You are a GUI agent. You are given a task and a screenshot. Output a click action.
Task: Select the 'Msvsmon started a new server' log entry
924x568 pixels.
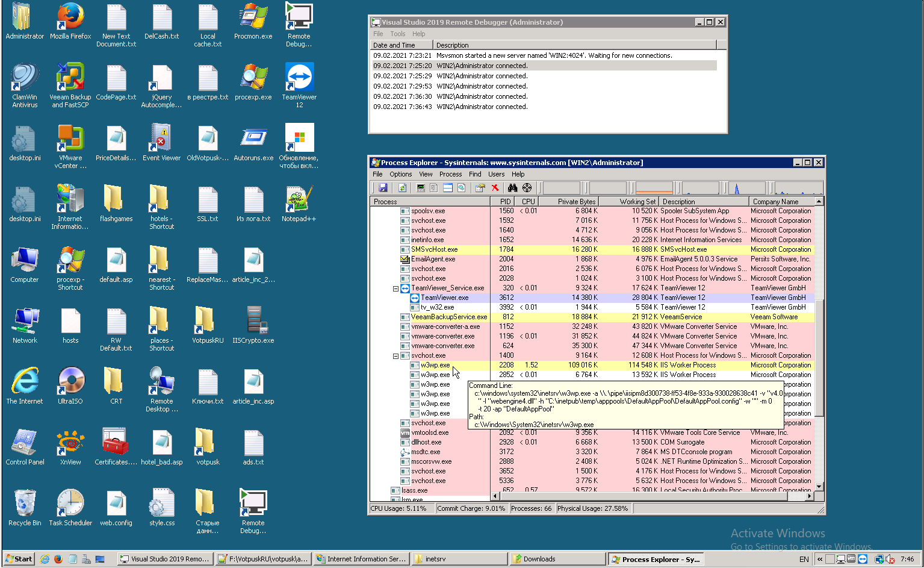coord(544,55)
